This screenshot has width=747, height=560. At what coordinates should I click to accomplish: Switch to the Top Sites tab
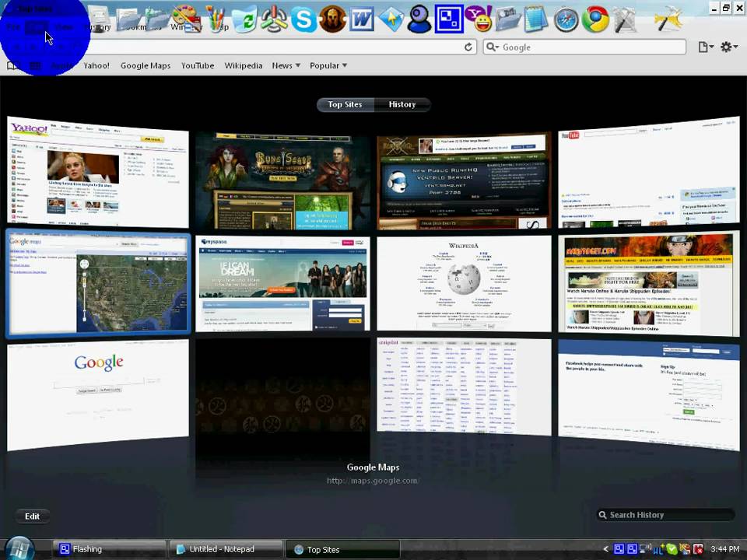pos(345,104)
